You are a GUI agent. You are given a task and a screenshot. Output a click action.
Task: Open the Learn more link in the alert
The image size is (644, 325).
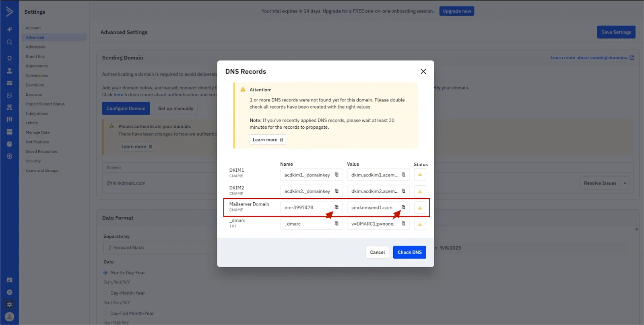coord(268,140)
